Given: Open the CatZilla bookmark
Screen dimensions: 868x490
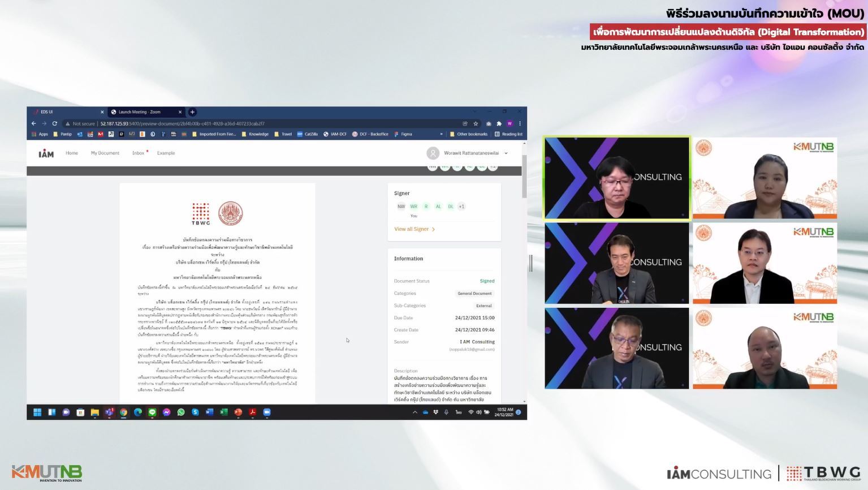Looking at the screenshot, I should coord(308,134).
